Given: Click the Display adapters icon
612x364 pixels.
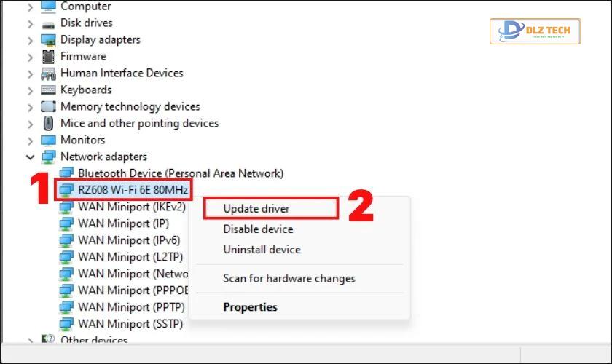Looking at the screenshot, I should pos(48,40).
